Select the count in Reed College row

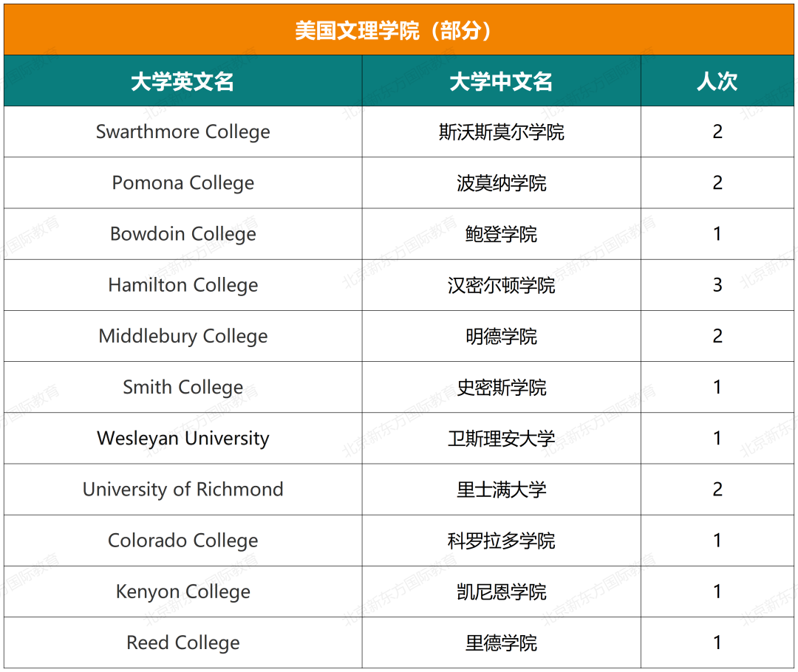pyautogui.click(x=717, y=642)
